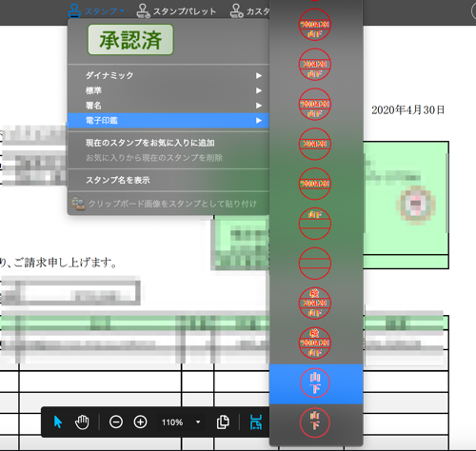476x451 pixels.
Task: Click the blue fit-page scan icon
Action: 256,422
